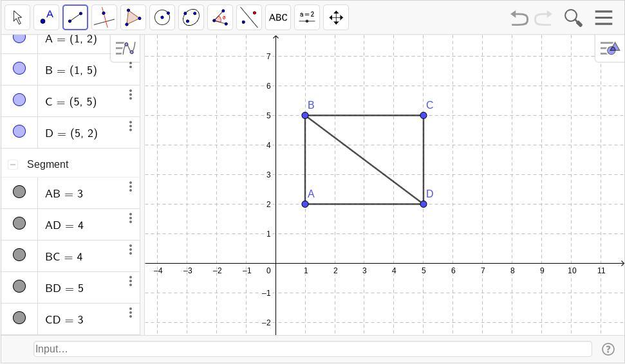
Task: Select the Segment line tool
Action: tap(75, 17)
